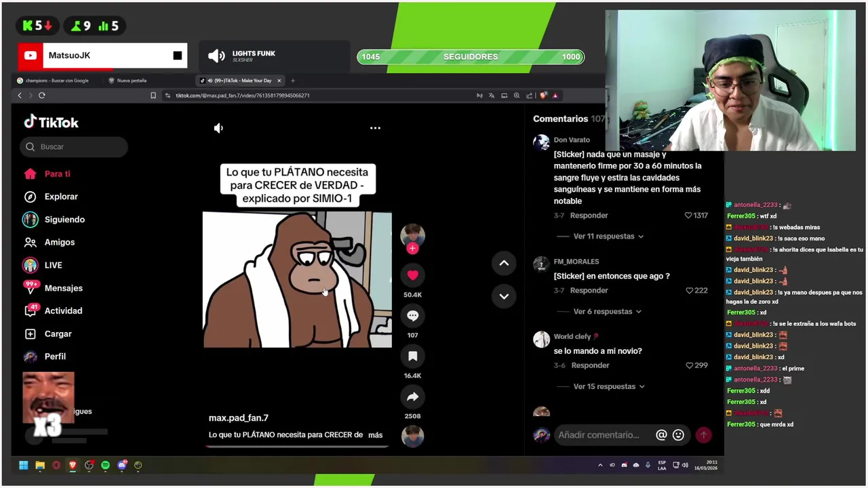
Task: Open creator avatar beside the video
Action: click(x=412, y=235)
